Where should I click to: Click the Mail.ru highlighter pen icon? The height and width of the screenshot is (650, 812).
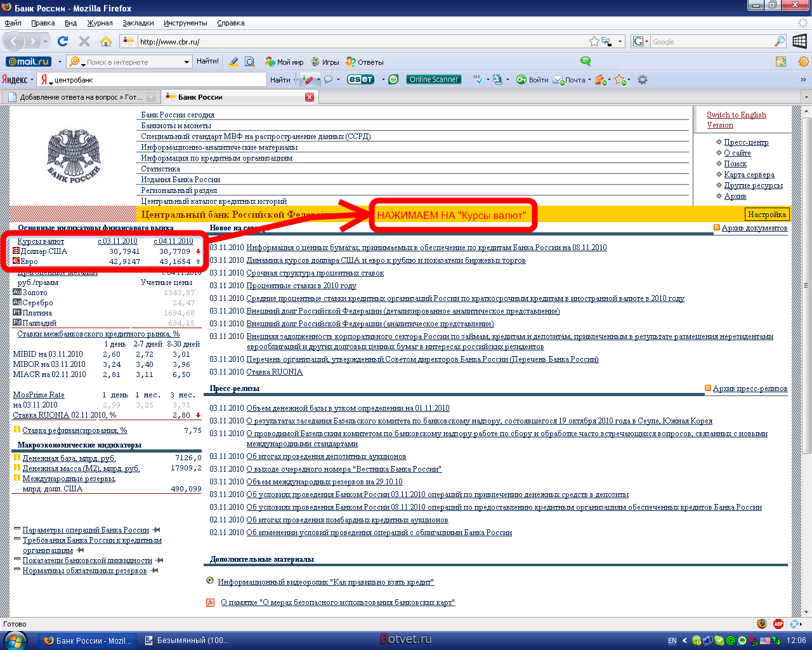pos(233,62)
